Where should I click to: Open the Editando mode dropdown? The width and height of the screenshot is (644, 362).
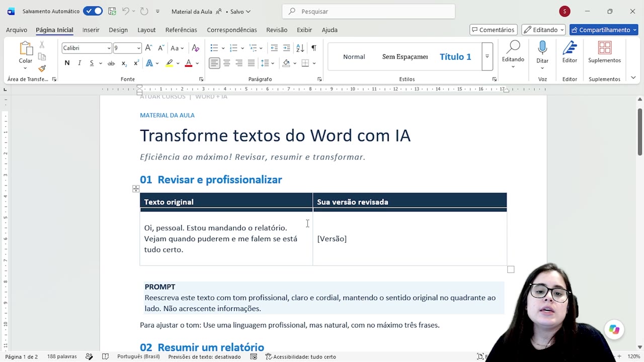point(543,30)
